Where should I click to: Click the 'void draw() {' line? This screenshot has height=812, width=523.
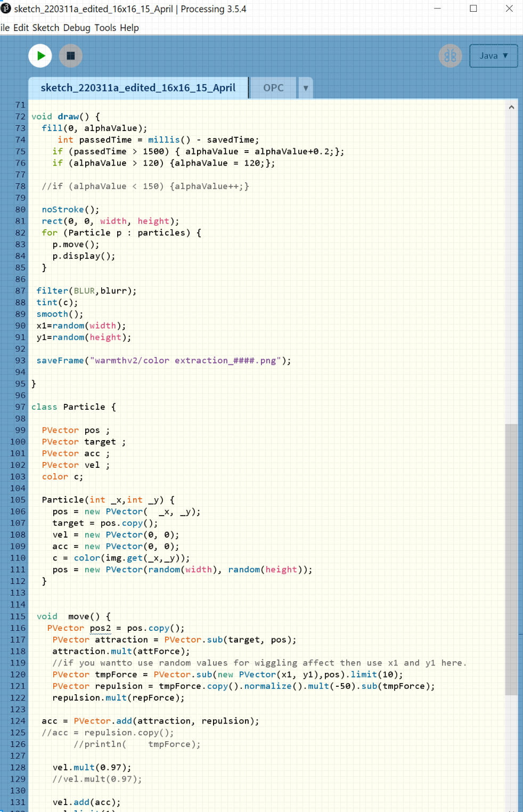(x=66, y=117)
